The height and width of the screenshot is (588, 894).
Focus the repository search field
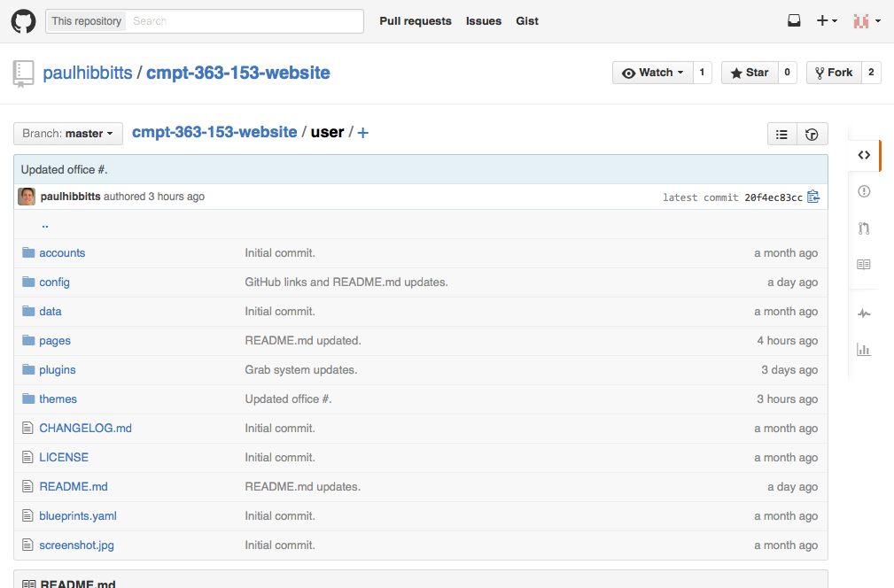point(245,21)
